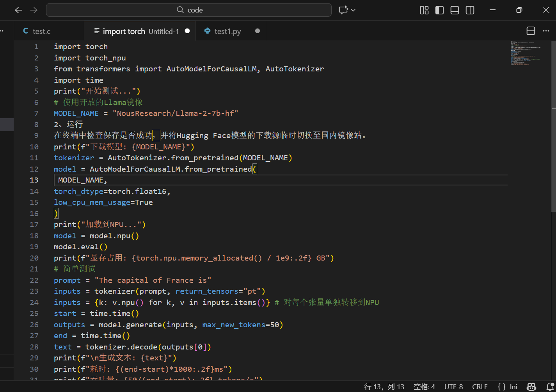The image size is (556, 392).
Task: Click the comment '# 简单测试' on line 21
Action: pos(75,269)
